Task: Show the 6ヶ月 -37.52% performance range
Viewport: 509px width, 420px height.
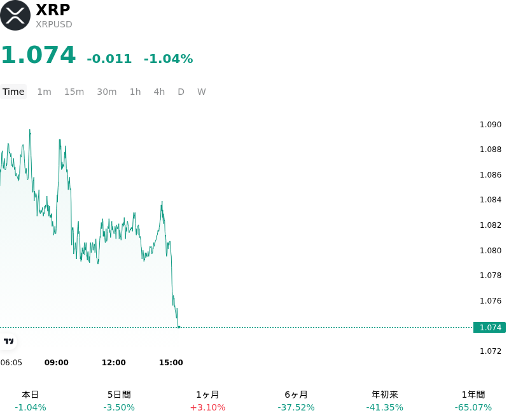Action: [296, 401]
